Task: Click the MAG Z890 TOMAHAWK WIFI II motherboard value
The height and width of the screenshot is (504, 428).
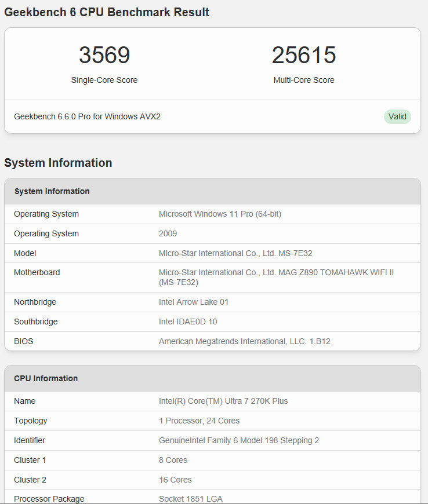Action: (276, 277)
